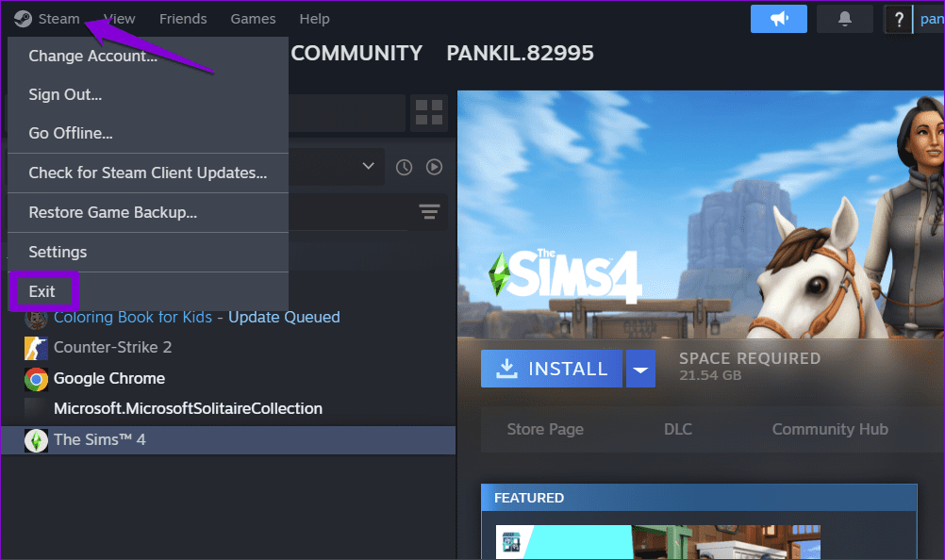Open the library advanced filter icon
The width and height of the screenshot is (945, 560).
point(429,211)
